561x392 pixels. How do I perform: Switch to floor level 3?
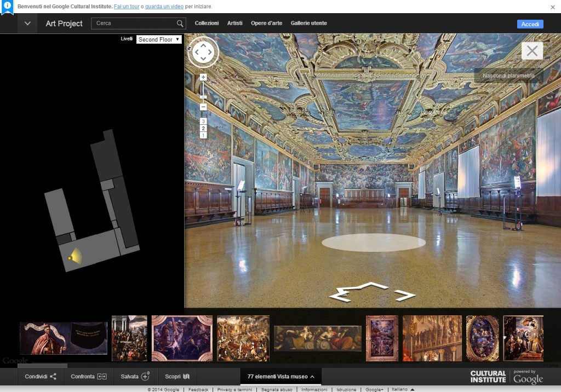203,122
